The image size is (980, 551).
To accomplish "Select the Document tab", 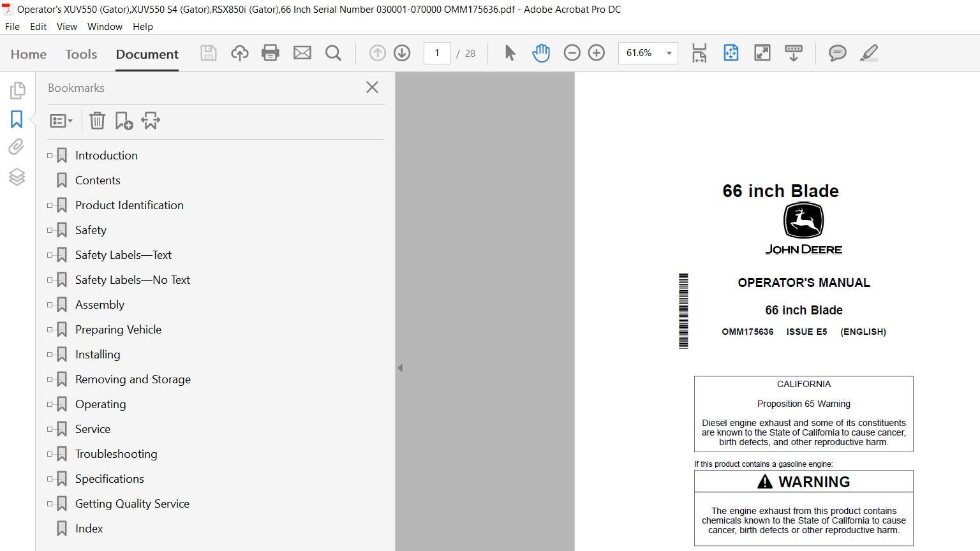I will tap(147, 54).
